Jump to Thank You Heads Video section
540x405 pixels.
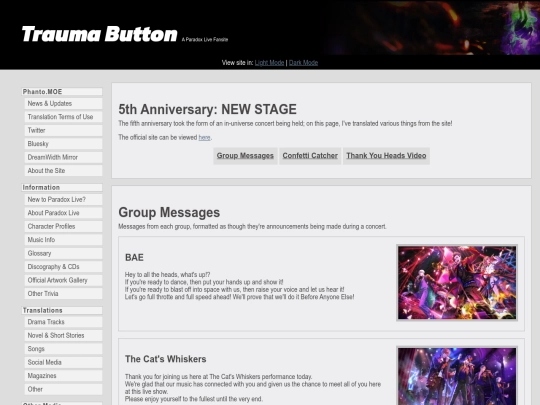pyautogui.click(x=386, y=156)
